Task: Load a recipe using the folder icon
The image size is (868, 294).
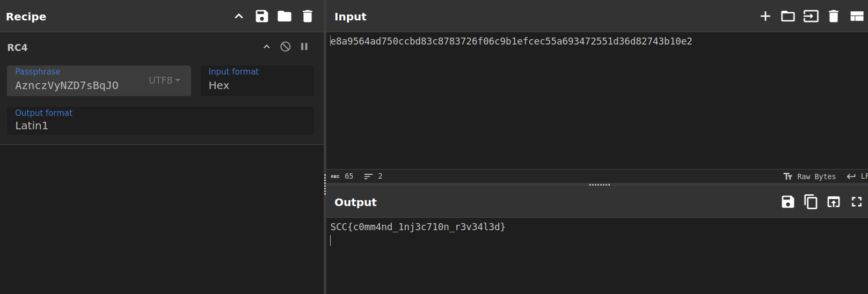Action: [285, 16]
